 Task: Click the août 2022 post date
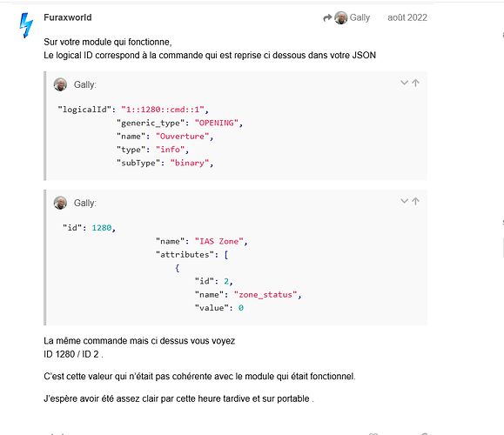(x=407, y=17)
